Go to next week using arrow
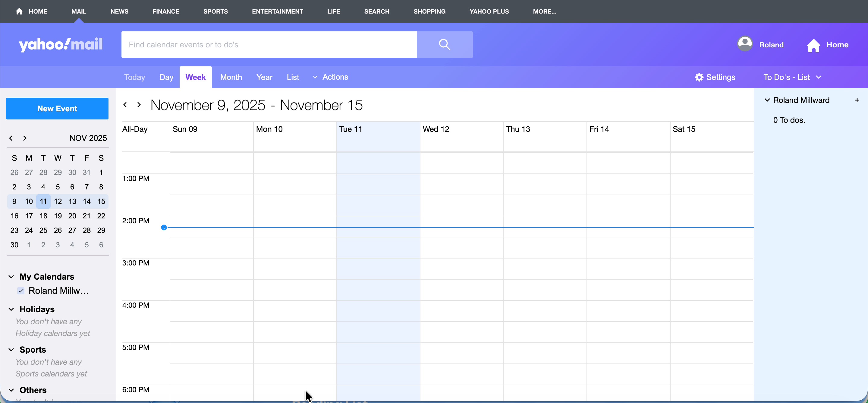 point(139,105)
